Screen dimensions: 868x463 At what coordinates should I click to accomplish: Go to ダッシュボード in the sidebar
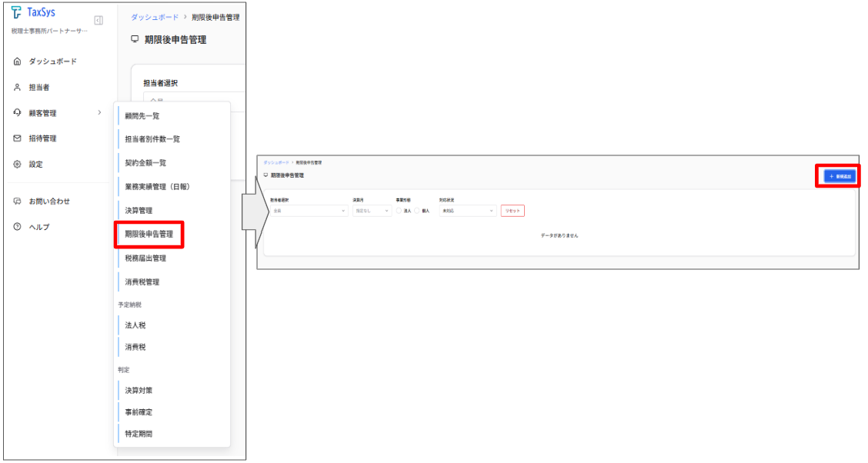52,62
